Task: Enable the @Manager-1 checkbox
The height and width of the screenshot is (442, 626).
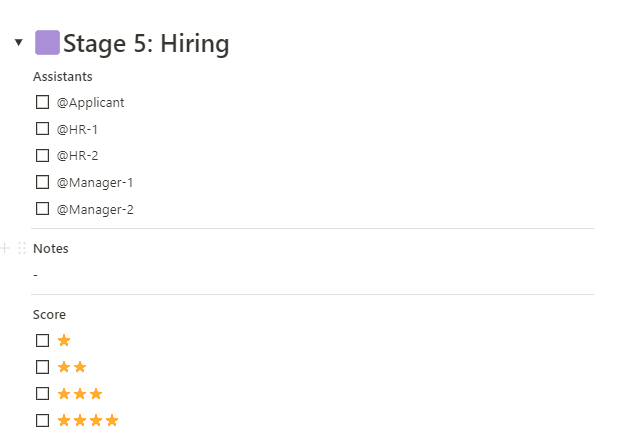Action: (x=43, y=182)
